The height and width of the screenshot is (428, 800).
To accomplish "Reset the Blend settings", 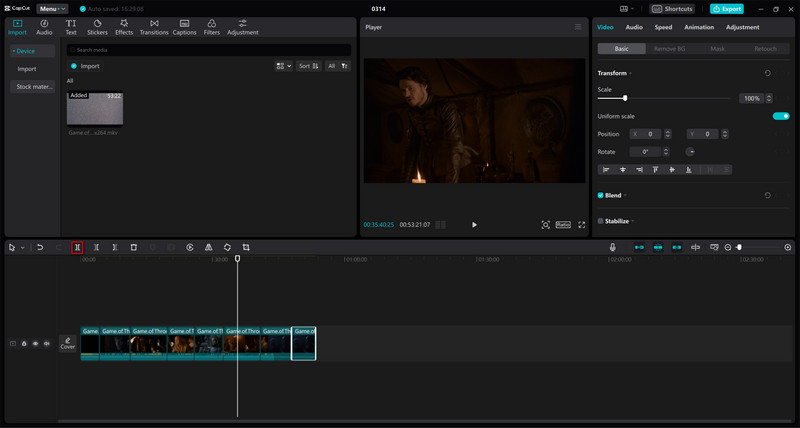I will pyautogui.click(x=767, y=195).
